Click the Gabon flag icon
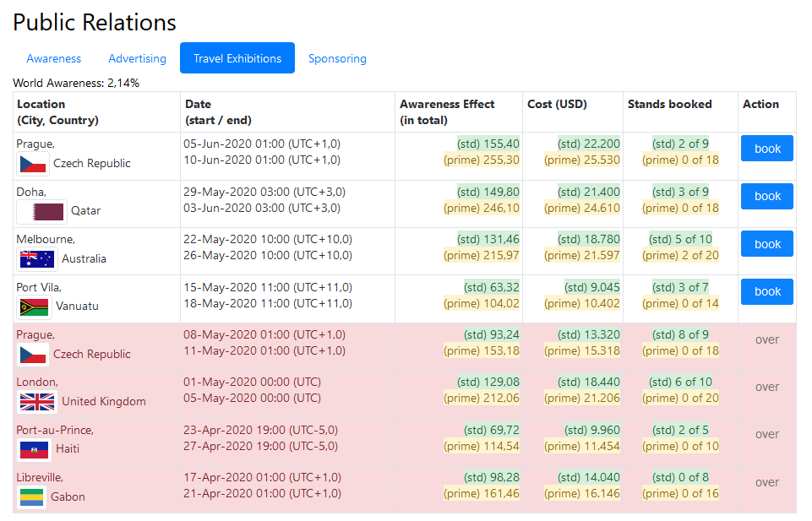The image size is (812, 521). click(31, 497)
